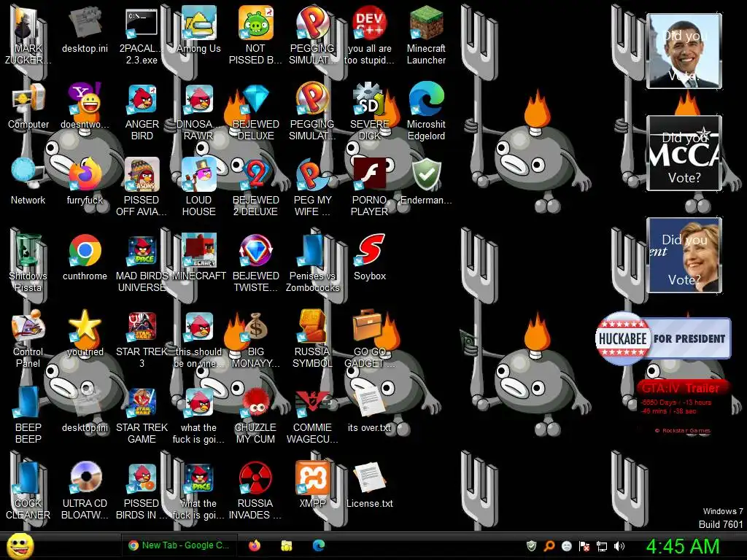Launch BEJEWED DELUXE with the diamond icon
This screenshot has width=747, height=560.
pos(255,112)
